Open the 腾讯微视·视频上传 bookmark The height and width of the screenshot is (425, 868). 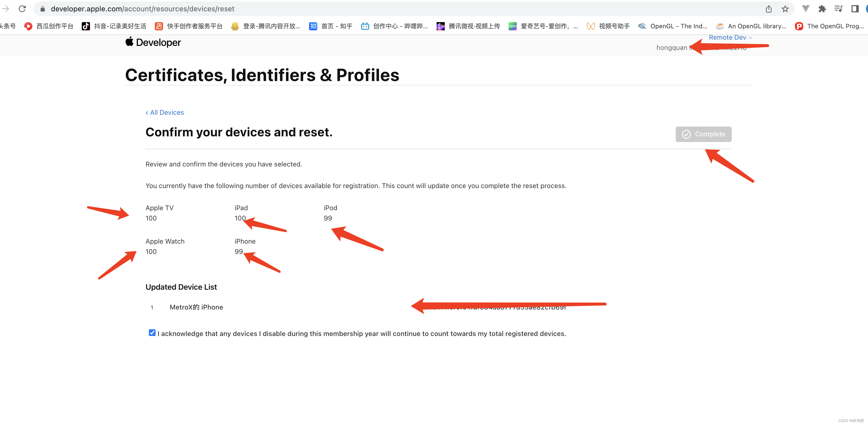pyautogui.click(x=468, y=26)
